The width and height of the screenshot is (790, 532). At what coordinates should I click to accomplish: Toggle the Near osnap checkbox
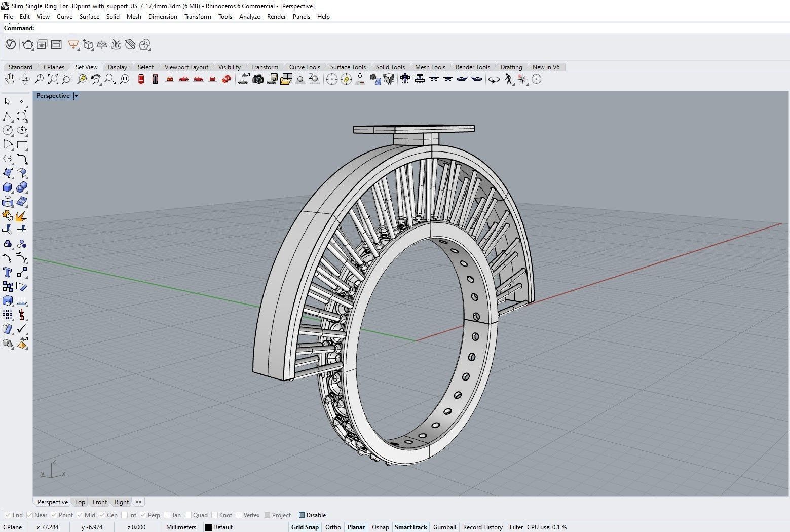point(29,515)
